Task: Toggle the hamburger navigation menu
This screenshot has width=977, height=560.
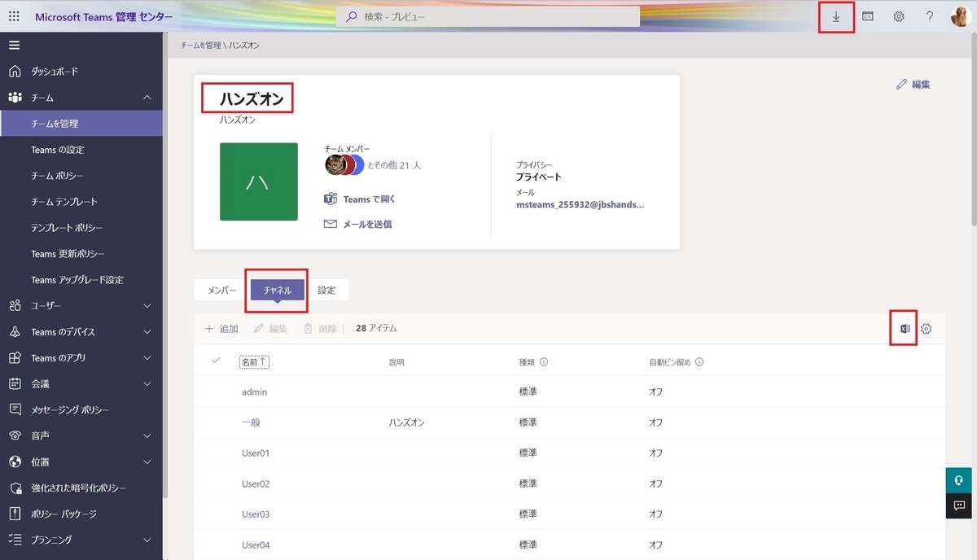Action: click(x=15, y=45)
